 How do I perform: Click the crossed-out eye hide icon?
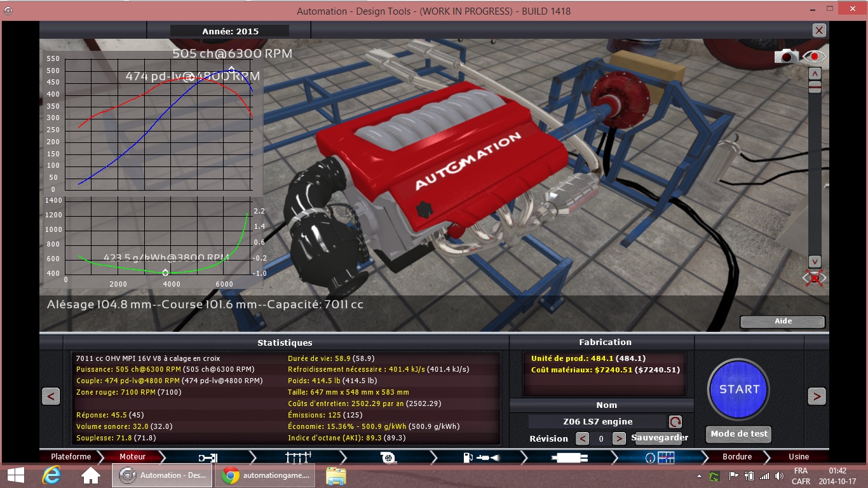(x=814, y=278)
